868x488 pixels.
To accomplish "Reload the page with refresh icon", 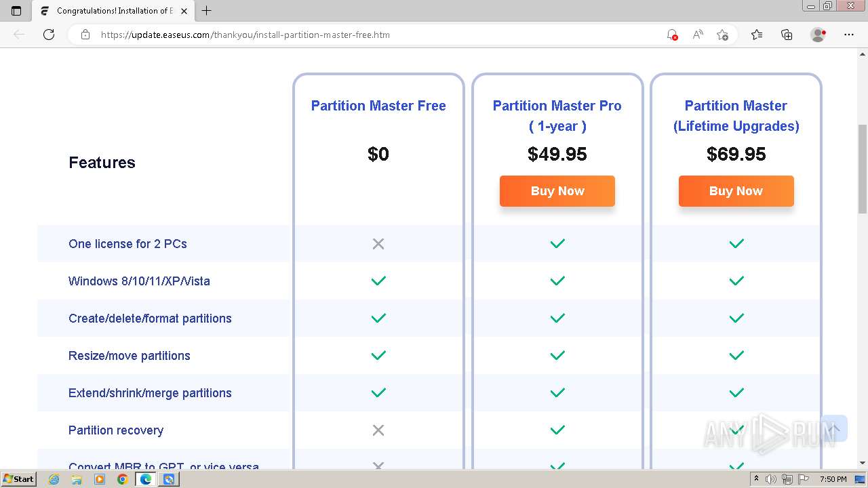I will [49, 35].
